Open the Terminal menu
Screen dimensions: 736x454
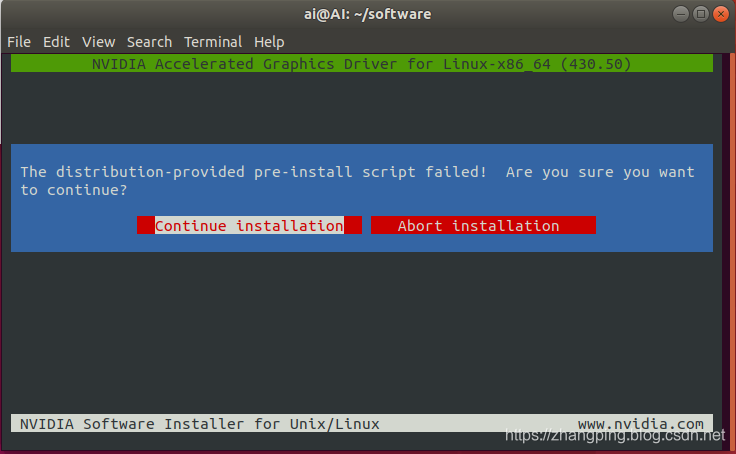213,42
